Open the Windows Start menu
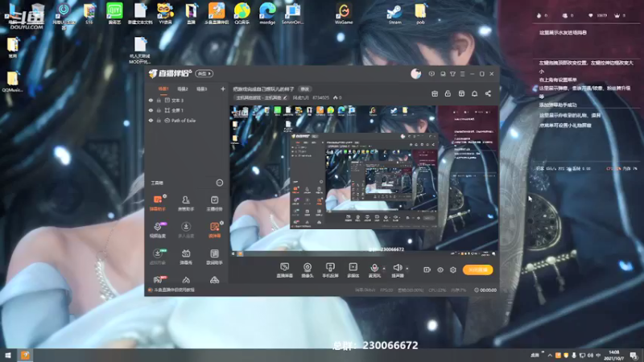 (x=8, y=355)
